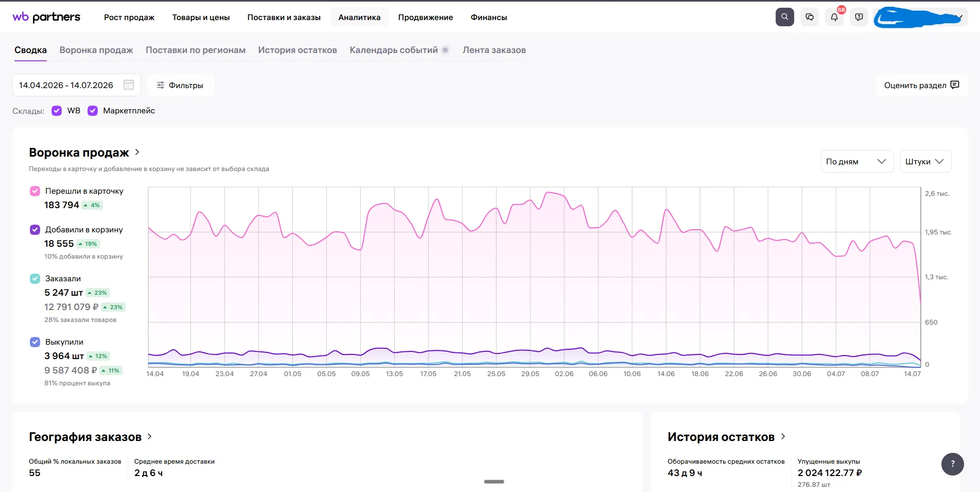The height and width of the screenshot is (492, 980).
Task: Toggle the Заказали series checkbox
Action: click(x=35, y=279)
